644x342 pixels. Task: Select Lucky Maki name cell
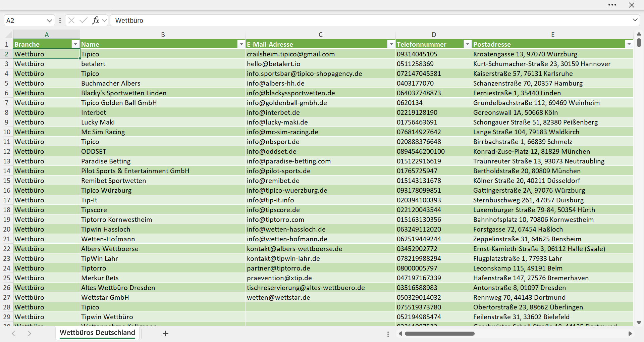click(163, 122)
